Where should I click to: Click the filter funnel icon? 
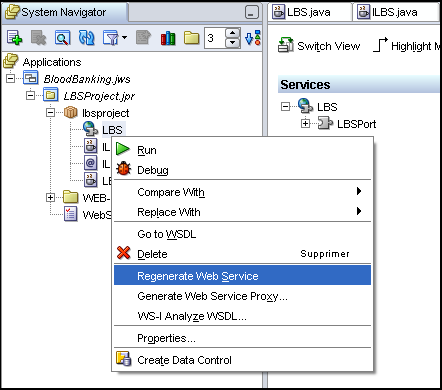(110, 38)
